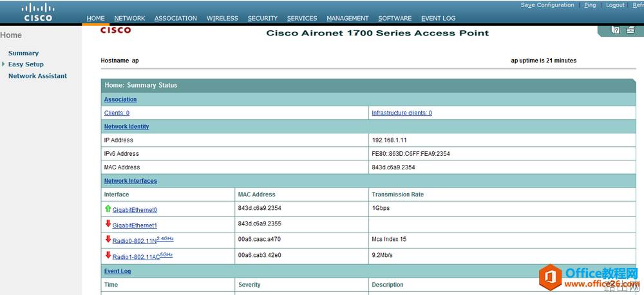Go to the MANAGEMENT tab
The image size is (644, 295).
tap(348, 18)
